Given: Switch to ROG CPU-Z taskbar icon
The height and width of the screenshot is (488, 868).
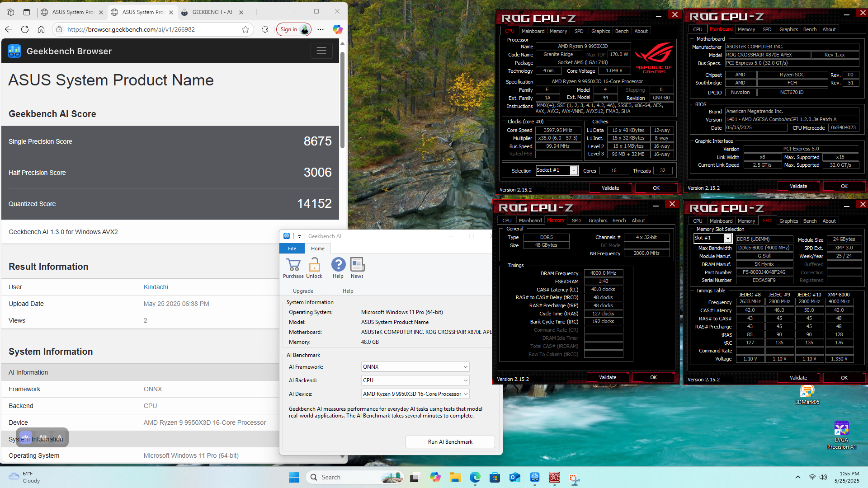Looking at the screenshot, I should tap(555, 477).
